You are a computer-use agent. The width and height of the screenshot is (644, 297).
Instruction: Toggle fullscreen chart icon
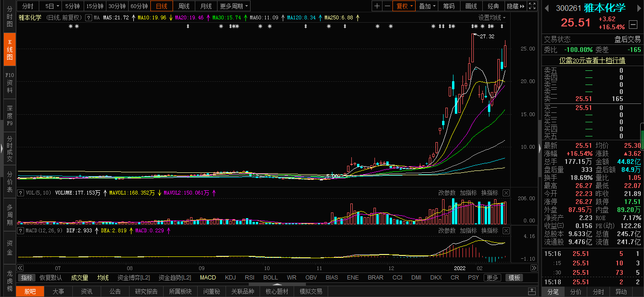tap(532, 6)
